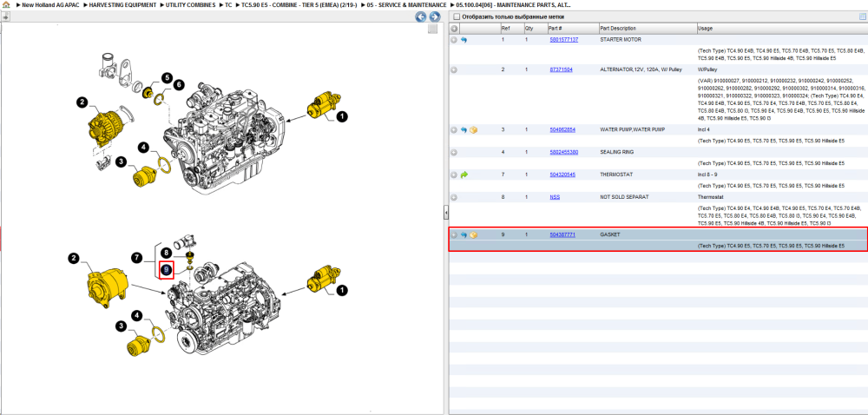Viewport: 868px width, 415px height.
Task: Click the small square button above the diagram
Action: pos(433,29)
